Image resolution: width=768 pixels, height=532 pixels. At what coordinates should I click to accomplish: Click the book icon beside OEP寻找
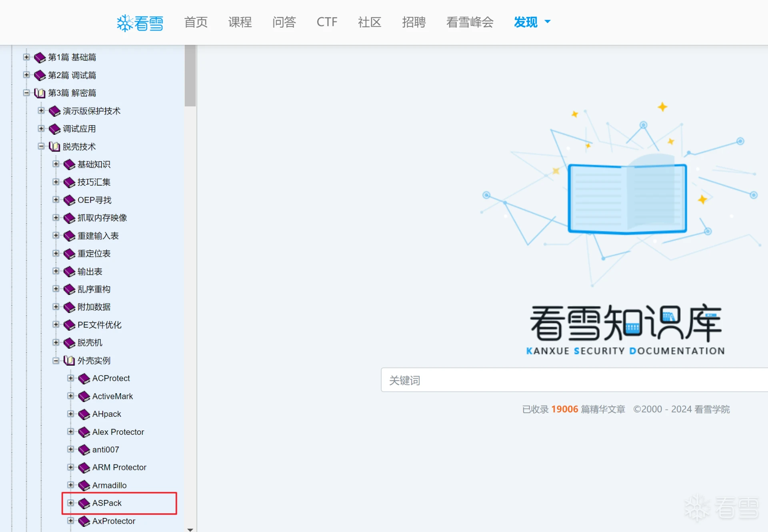70,200
